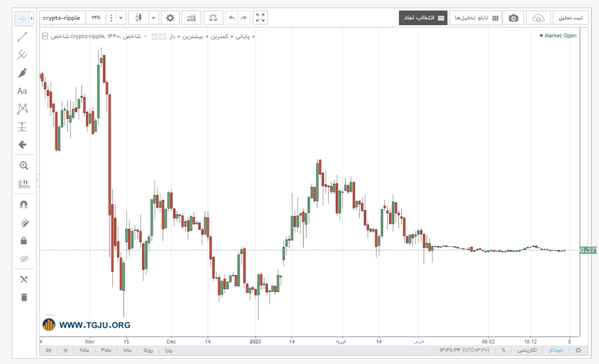Screen dimensions: 599x364
Task: Choose the XABCD pattern tool
Action: click(x=22, y=109)
